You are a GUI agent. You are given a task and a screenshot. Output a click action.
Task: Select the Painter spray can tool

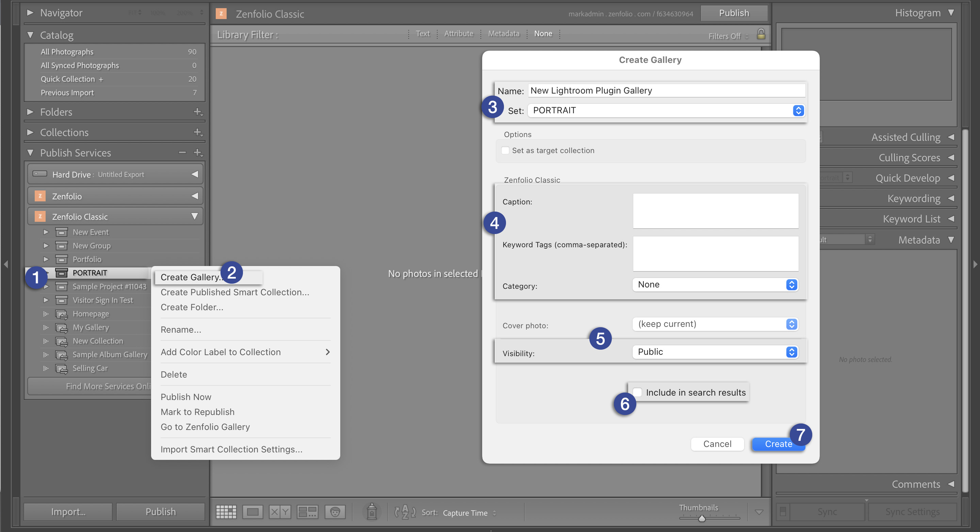click(x=372, y=512)
